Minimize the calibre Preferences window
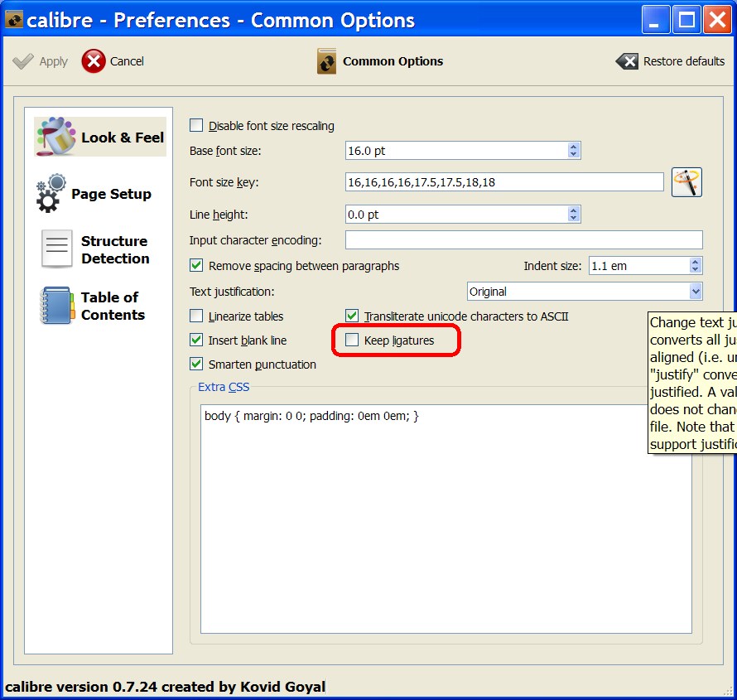Screen dimensions: 737x700 (655, 20)
